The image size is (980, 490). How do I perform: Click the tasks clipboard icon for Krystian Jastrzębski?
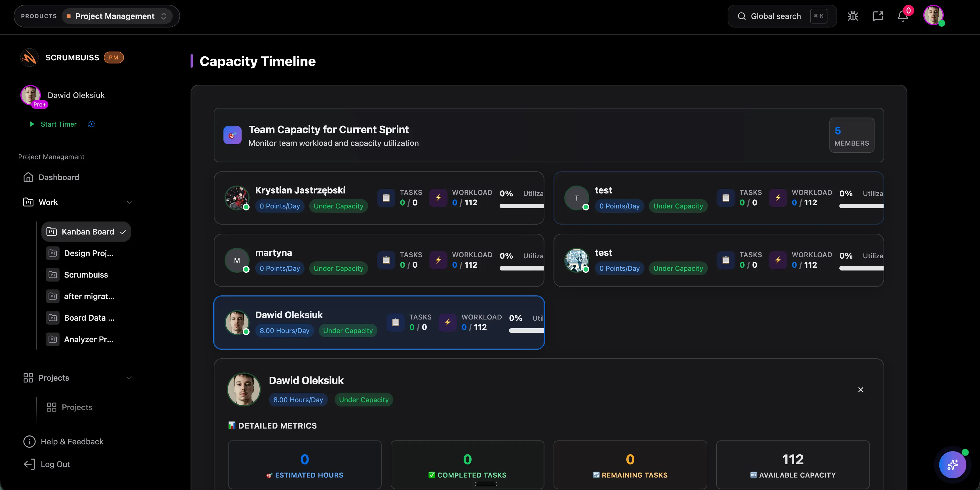(386, 198)
